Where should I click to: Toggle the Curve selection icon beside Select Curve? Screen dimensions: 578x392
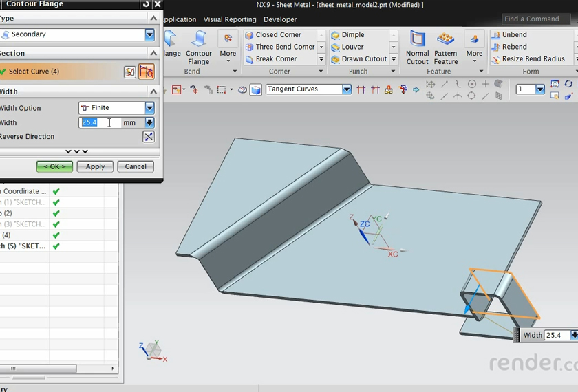(146, 72)
